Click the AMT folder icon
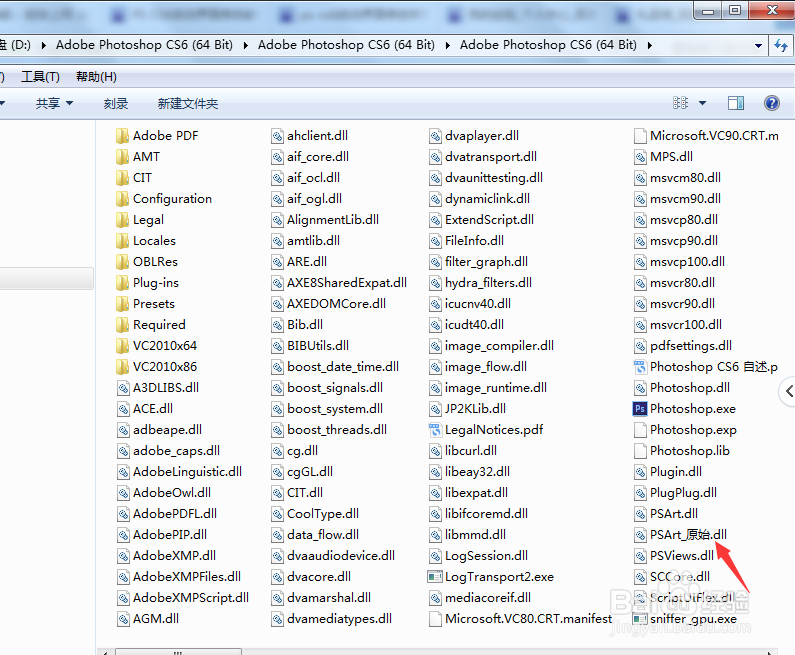The image size is (795, 655). point(122,157)
